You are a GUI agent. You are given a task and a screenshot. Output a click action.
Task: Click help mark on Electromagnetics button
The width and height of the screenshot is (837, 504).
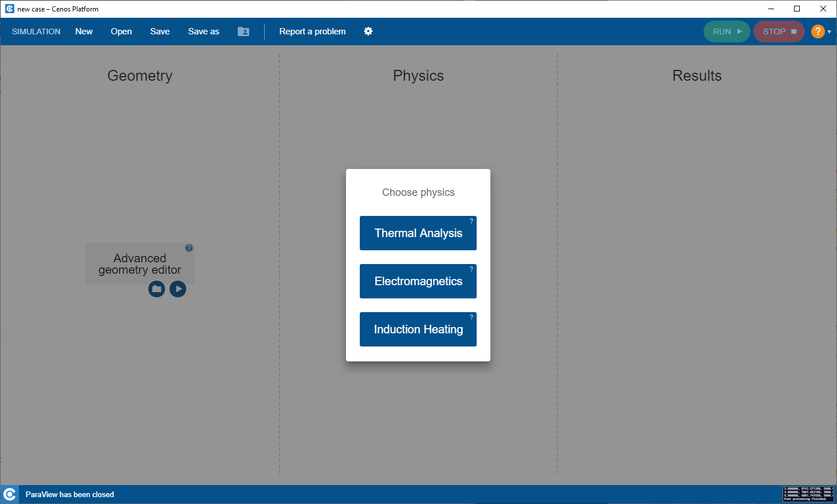point(471,269)
